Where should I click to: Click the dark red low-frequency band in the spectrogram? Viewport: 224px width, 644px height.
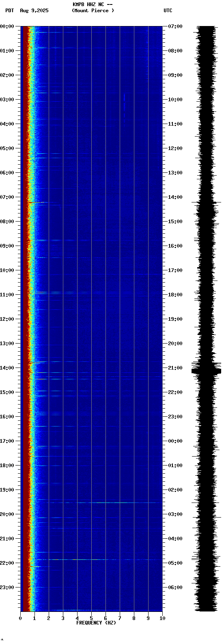click(x=25, y=319)
